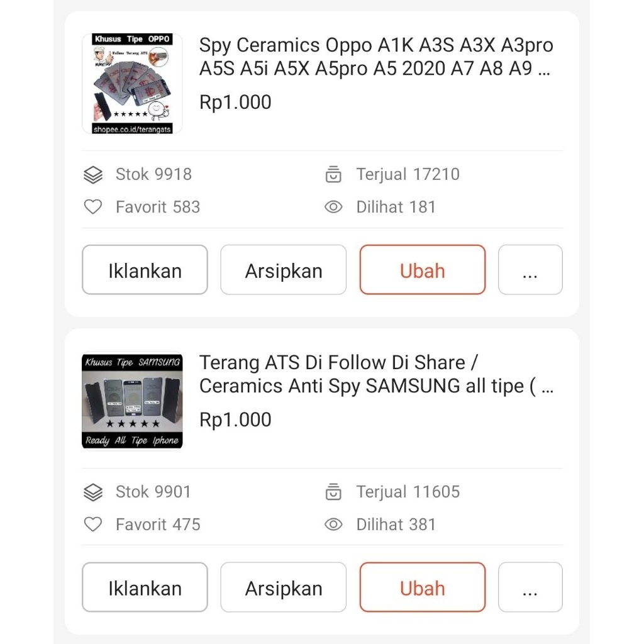
Task: Open more options for the Samsung product
Action: pos(530,587)
